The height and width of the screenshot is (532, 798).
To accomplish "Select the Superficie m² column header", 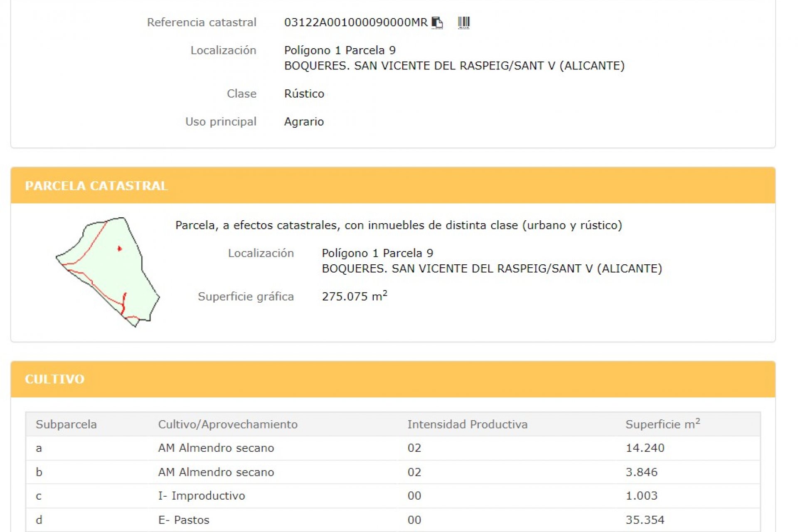I will coord(663,424).
